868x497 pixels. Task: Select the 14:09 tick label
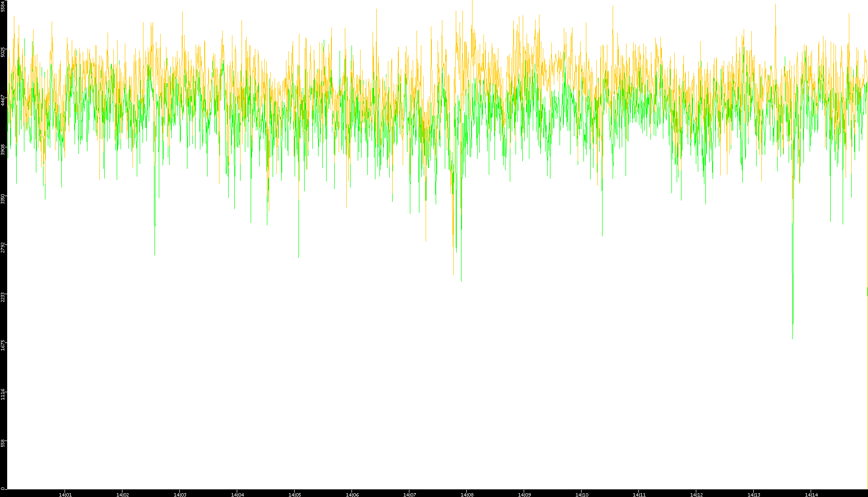pyautogui.click(x=524, y=495)
